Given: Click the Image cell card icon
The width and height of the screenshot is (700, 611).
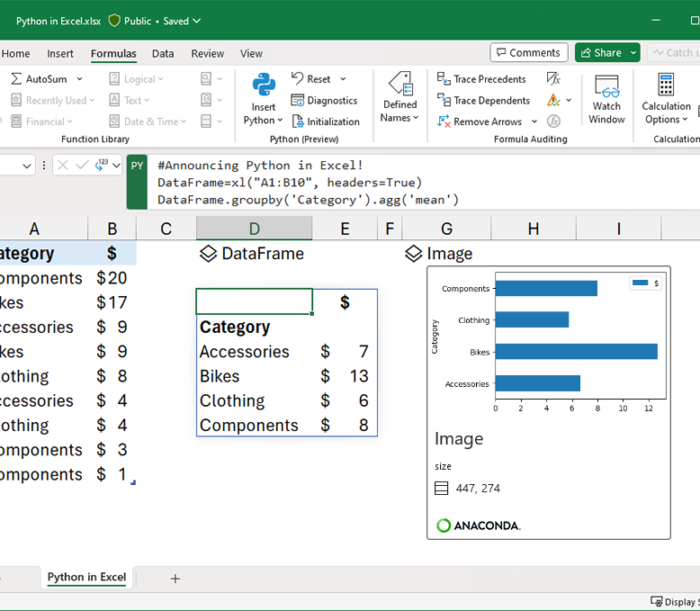Looking at the screenshot, I should coord(413,254).
